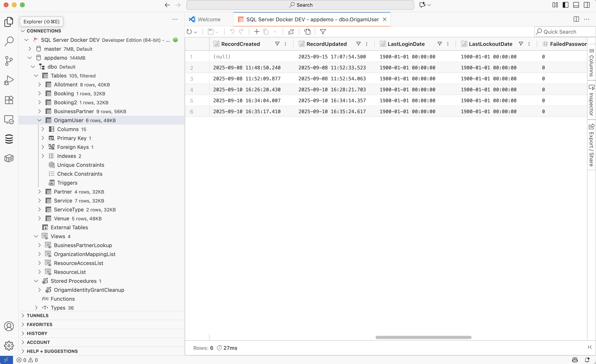Open Manage settings gear icon
596x364 pixels.
tap(9, 346)
